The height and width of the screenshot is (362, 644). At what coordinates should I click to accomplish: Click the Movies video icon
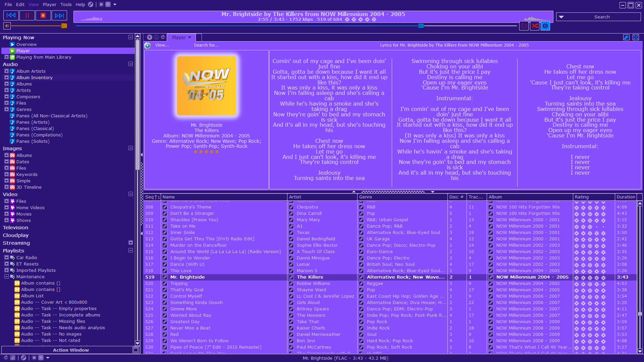point(12,214)
